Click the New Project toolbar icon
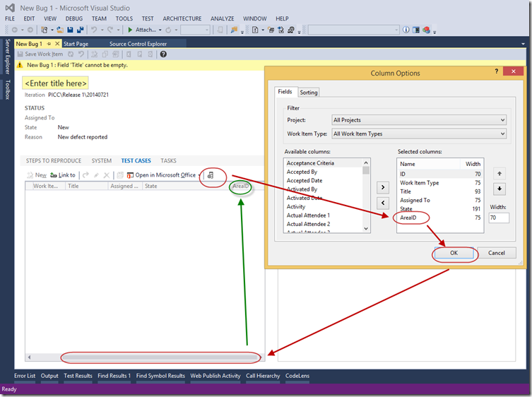Image resolution: width=532 pixels, height=397 pixels. click(44, 30)
